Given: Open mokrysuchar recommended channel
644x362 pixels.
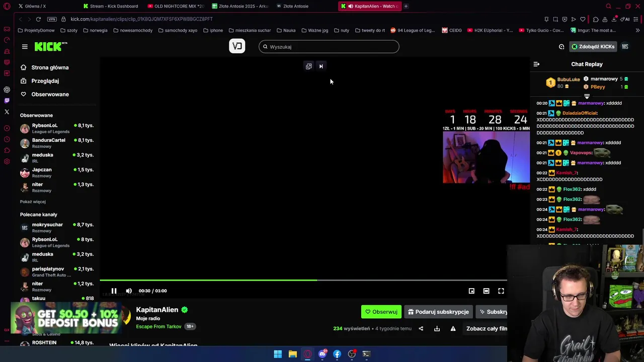Looking at the screenshot, I should tap(57, 228).
